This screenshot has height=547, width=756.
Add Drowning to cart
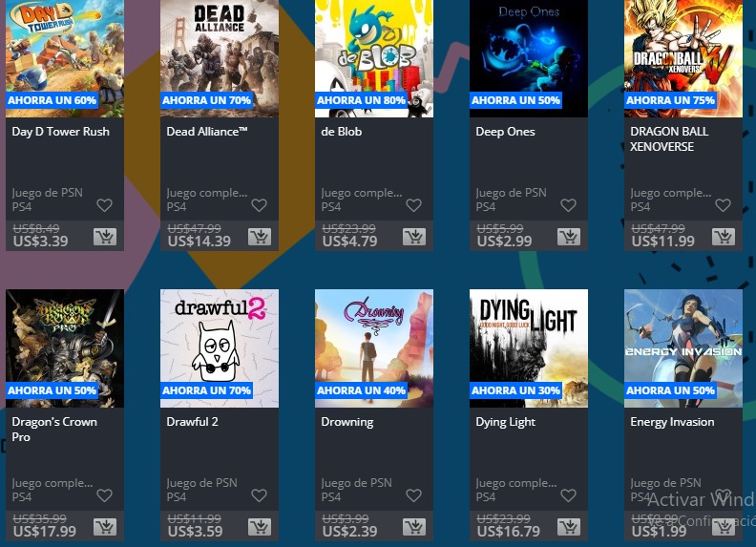(x=414, y=527)
